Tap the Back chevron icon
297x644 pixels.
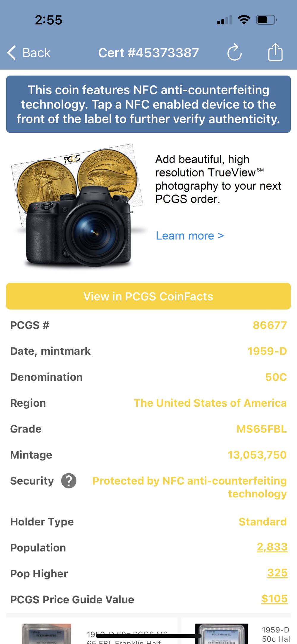(11, 53)
